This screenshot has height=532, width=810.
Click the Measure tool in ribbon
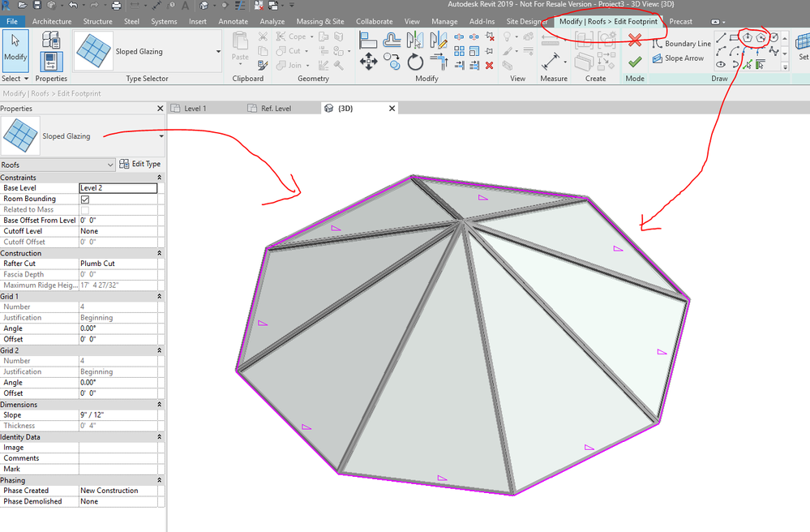click(551, 61)
